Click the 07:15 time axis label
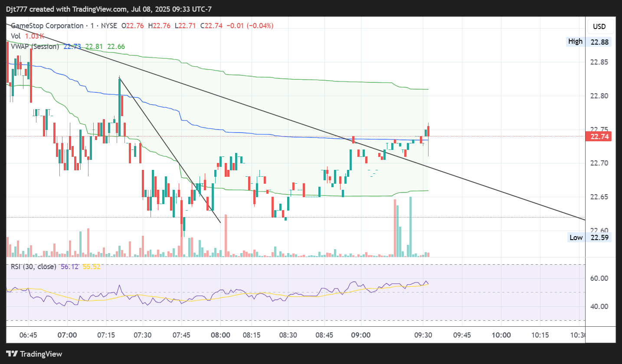 point(106,335)
